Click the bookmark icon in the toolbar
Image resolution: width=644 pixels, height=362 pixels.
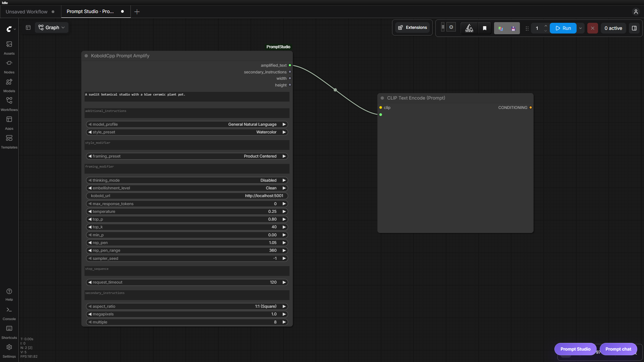[x=484, y=28]
